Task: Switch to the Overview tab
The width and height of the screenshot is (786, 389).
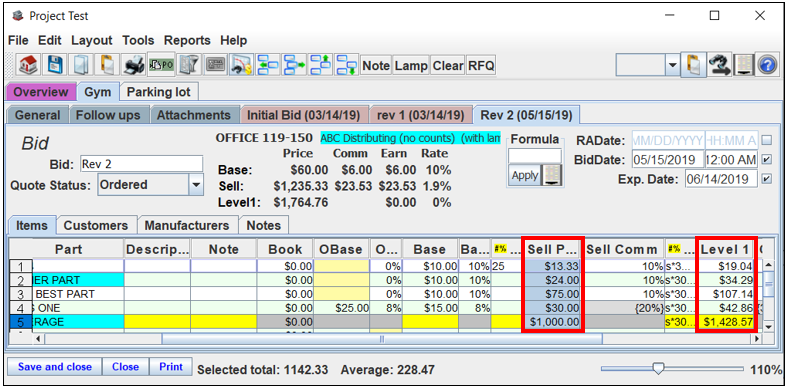Action: point(41,92)
